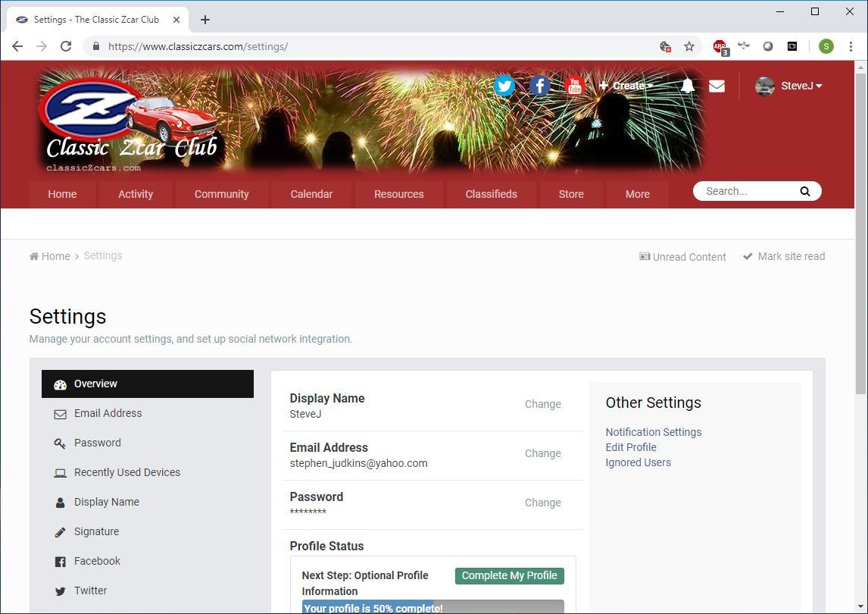Click the SteveJ avatar picture

click(x=765, y=86)
